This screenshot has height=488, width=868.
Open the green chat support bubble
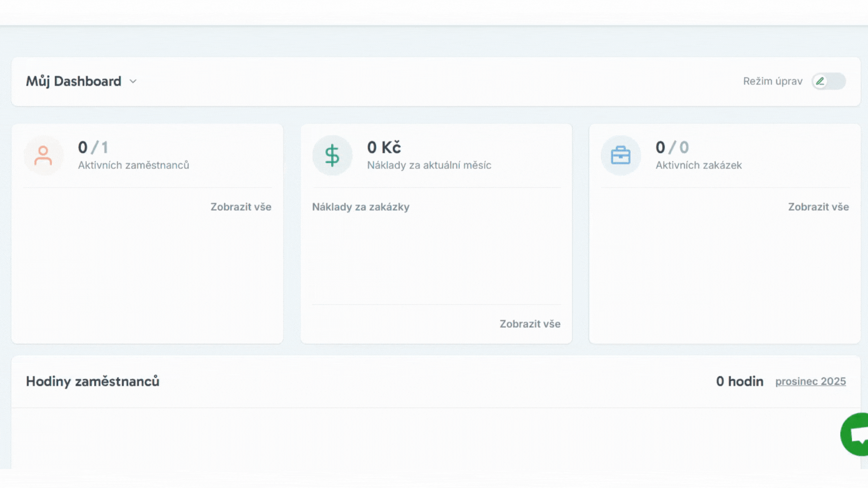[856, 434]
